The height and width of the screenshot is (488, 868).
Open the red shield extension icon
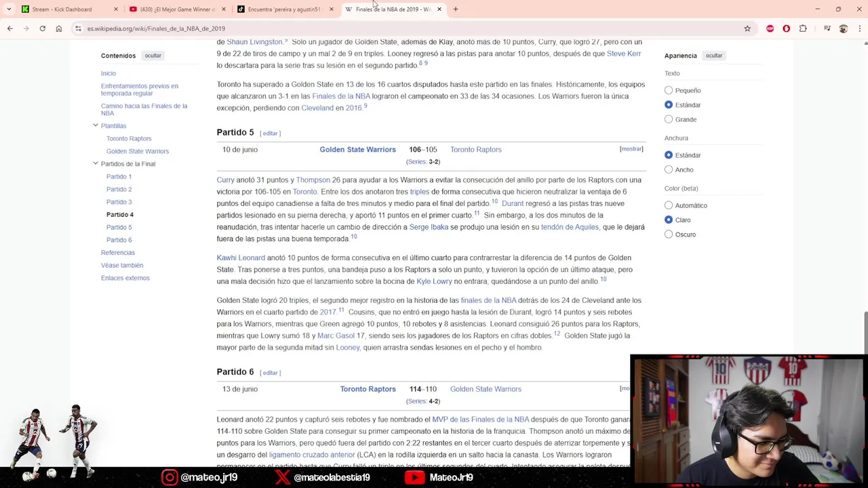click(786, 28)
